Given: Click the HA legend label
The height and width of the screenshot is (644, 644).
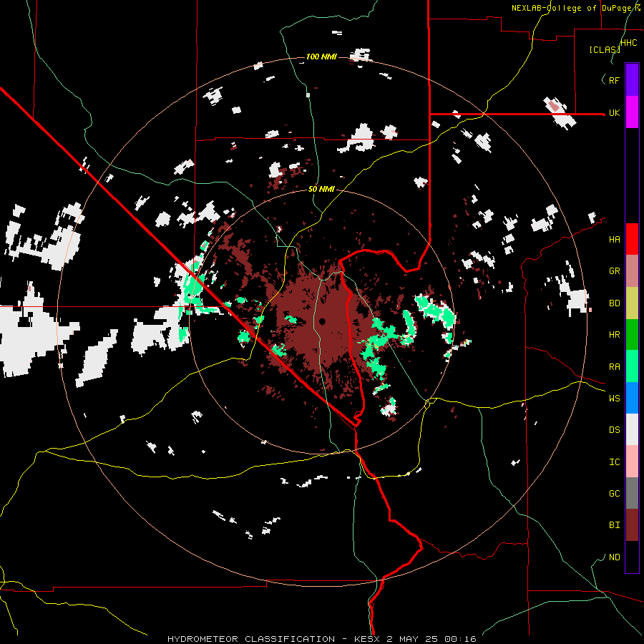Looking at the screenshot, I should coord(614,240).
